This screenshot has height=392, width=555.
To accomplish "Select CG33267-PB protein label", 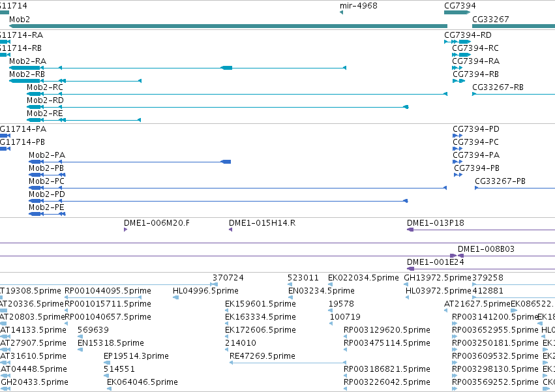I will [500, 181].
